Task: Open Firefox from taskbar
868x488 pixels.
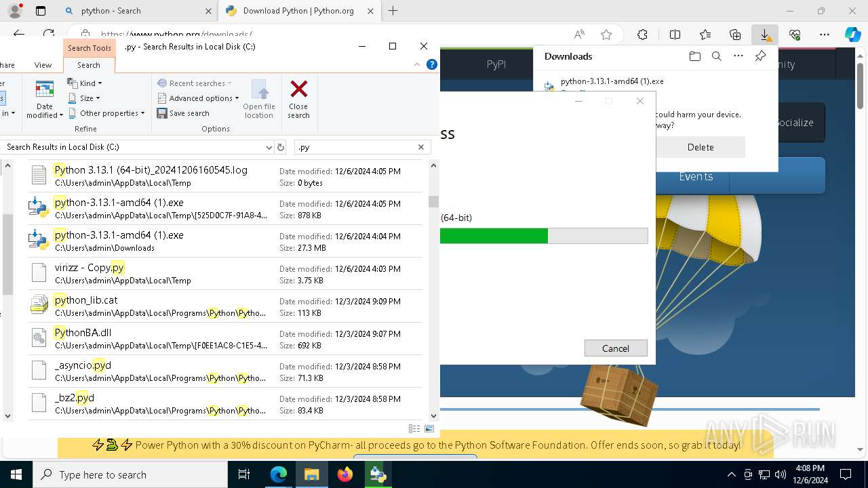Action: coord(345,474)
